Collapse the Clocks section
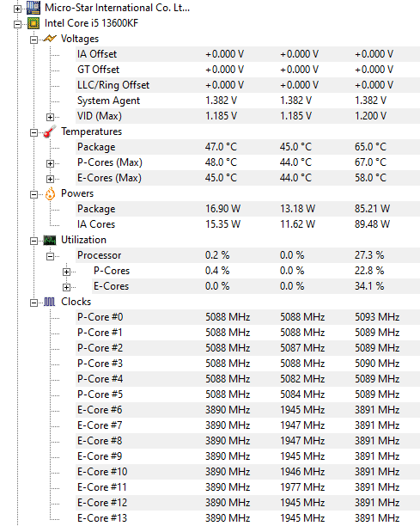 click(x=33, y=303)
